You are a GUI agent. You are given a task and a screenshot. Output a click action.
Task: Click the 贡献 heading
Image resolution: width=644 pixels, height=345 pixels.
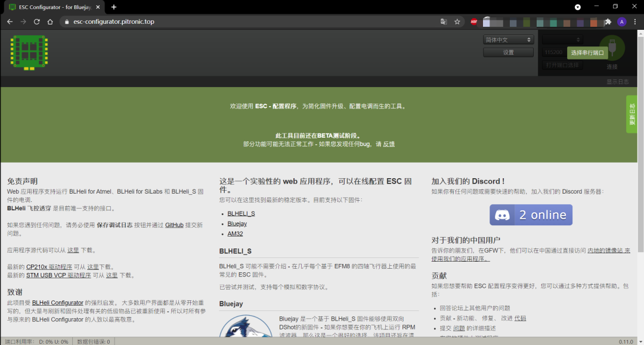(439, 276)
